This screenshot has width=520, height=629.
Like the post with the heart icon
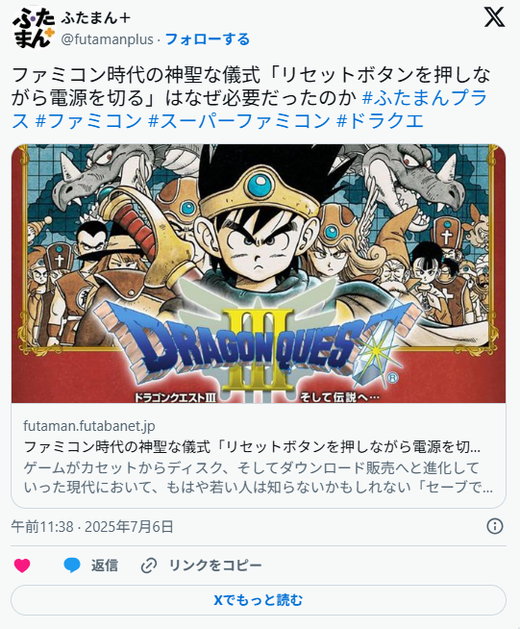pos(22,565)
